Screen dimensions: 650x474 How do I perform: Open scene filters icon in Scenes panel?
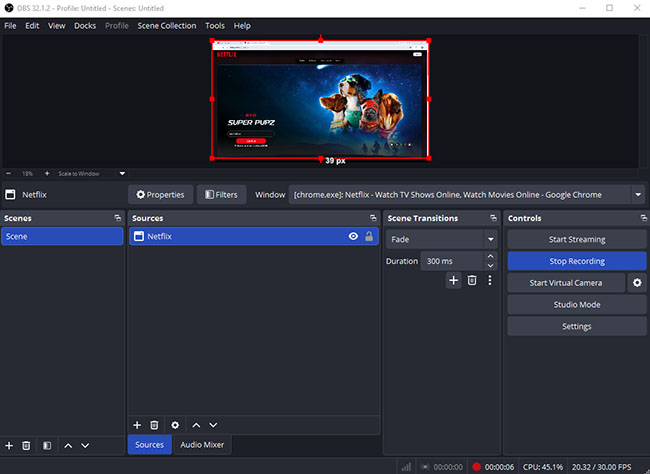click(x=47, y=445)
